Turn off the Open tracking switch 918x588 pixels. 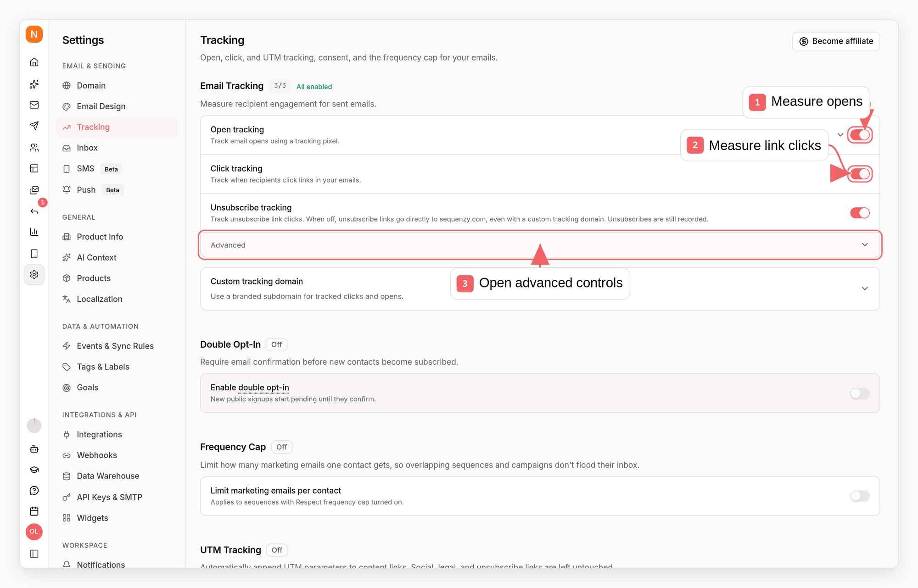(860, 135)
